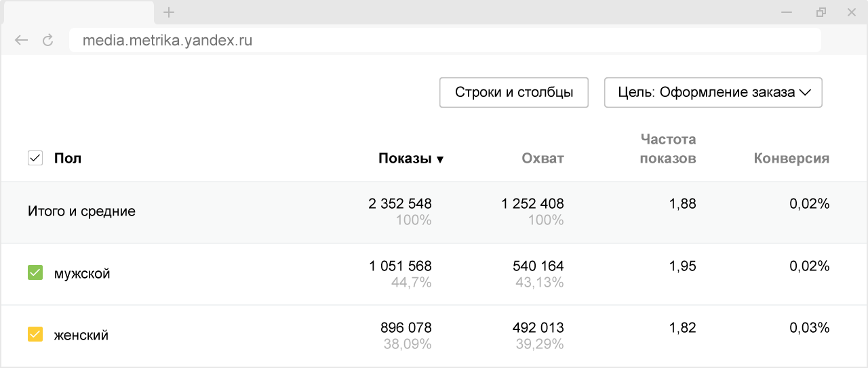Uncheck the green мужской checkbox

point(35,272)
